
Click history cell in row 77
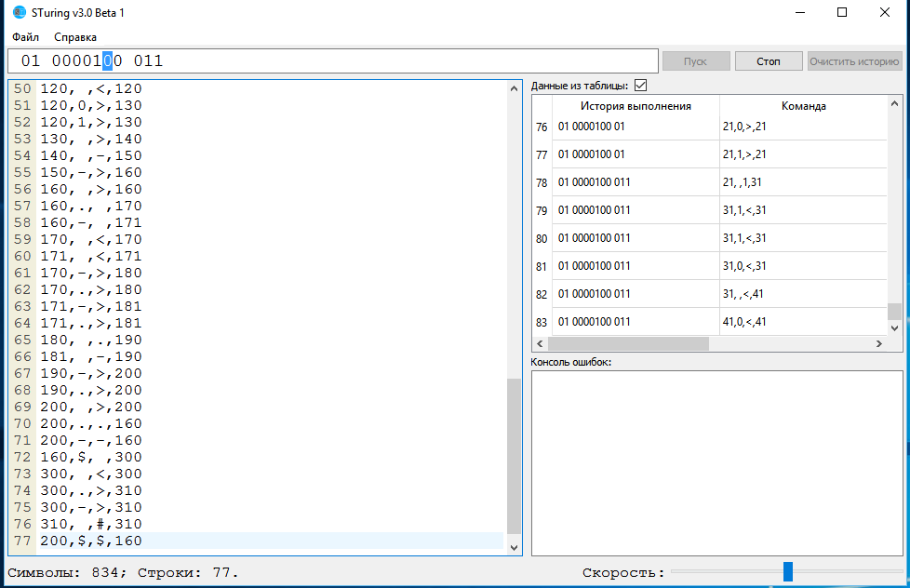click(x=636, y=154)
